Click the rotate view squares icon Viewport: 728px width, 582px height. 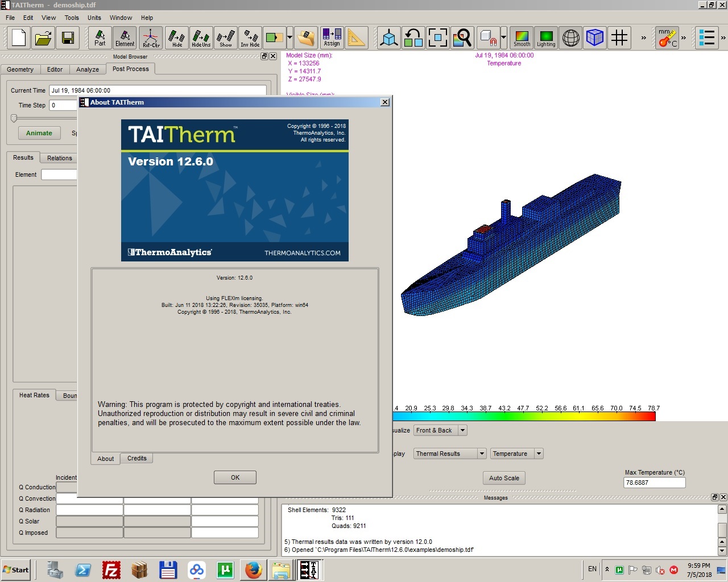click(x=413, y=38)
